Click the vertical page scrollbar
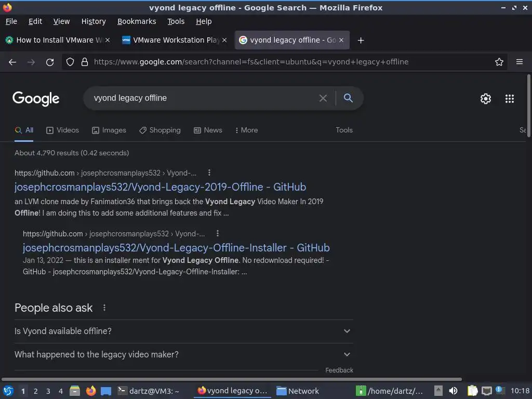 528,106
